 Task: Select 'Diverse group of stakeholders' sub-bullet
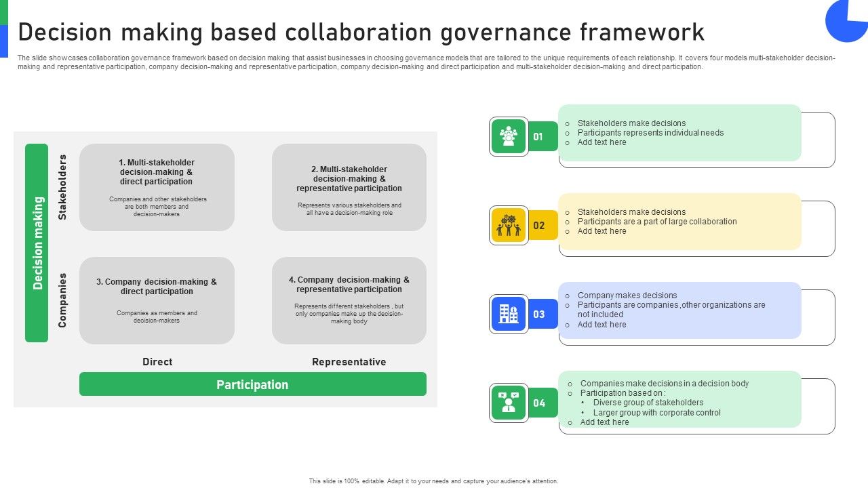coord(648,403)
